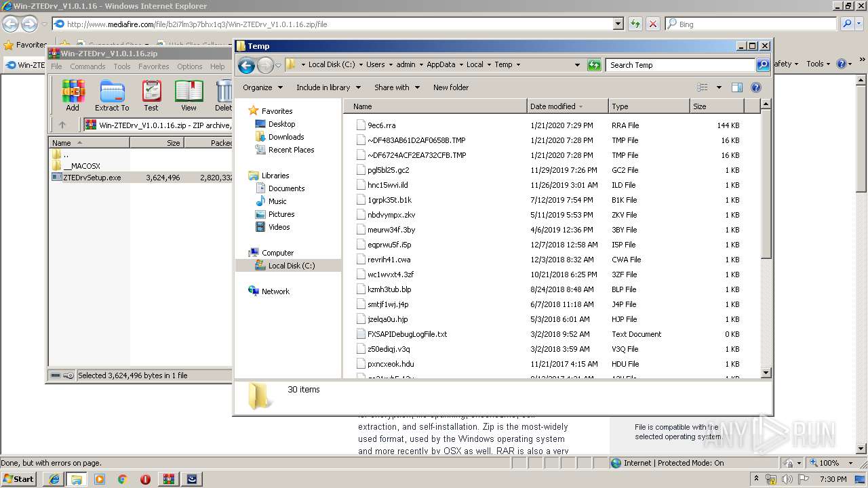
Task: Click the Bing search box
Action: click(x=751, y=24)
